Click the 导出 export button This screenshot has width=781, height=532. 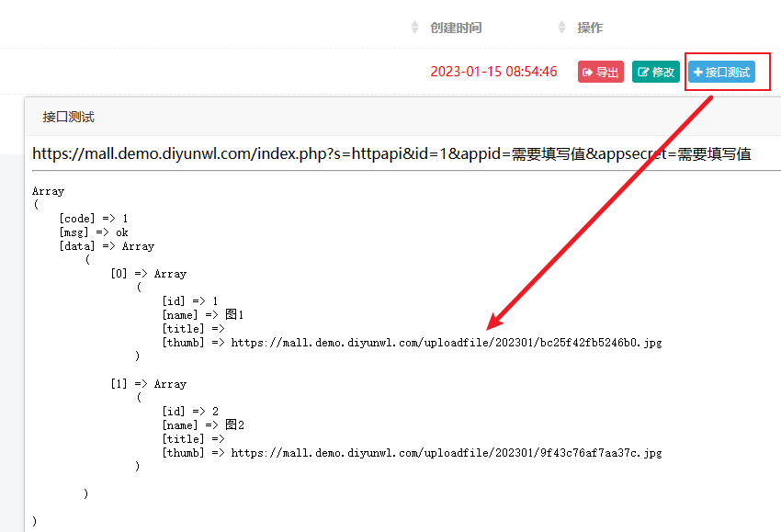(601, 72)
